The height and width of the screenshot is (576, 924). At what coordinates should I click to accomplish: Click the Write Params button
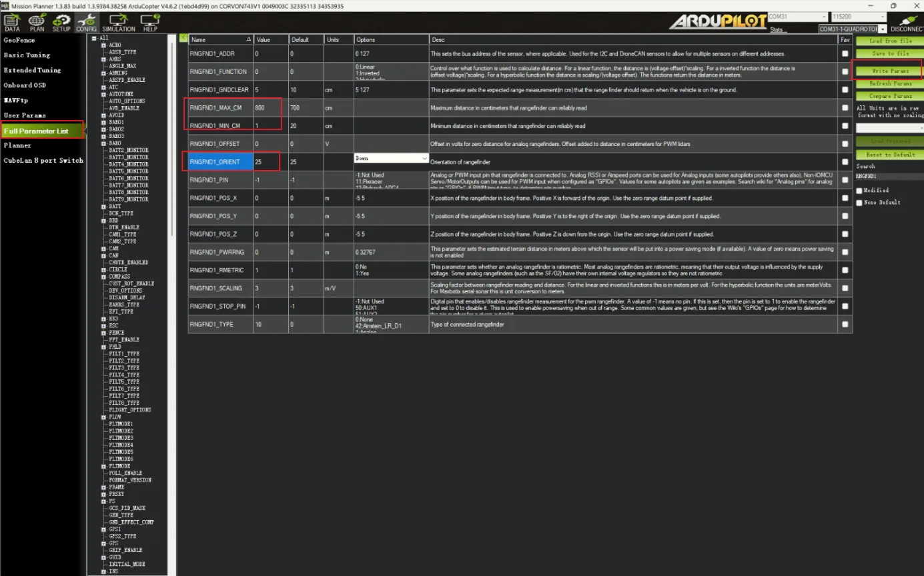click(x=890, y=71)
